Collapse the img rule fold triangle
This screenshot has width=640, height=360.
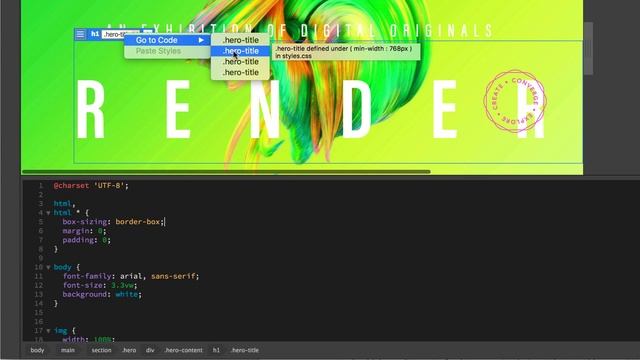point(48,331)
